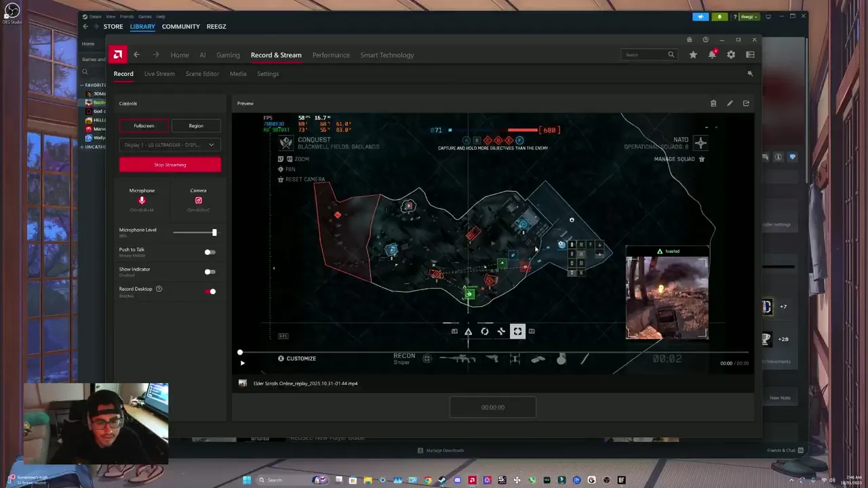Screen dimensions: 868x488
Task: Click Steam Home button in library
Action: point(88,43)
